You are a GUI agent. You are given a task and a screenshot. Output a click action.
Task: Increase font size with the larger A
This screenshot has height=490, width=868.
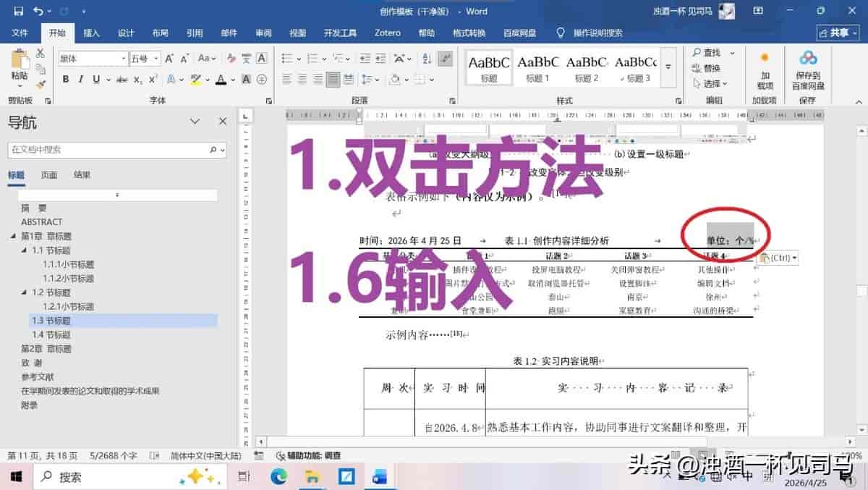(169, 58)
